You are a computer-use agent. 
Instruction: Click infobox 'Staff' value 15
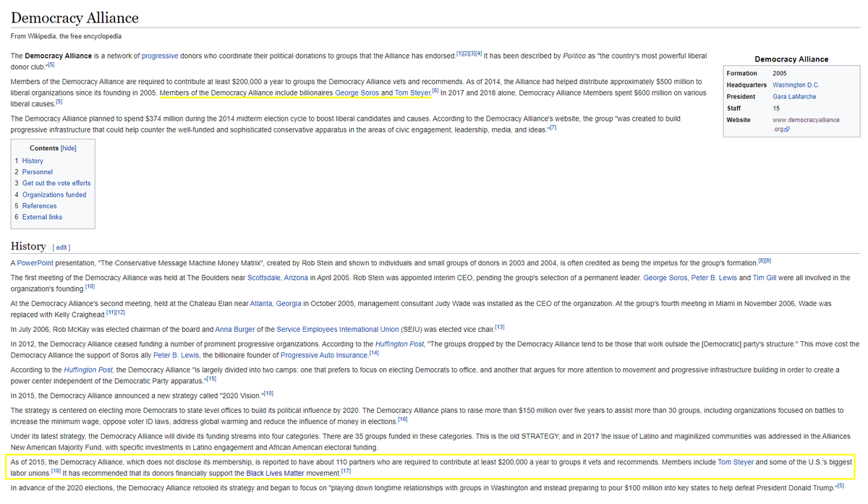pos(776,108)
